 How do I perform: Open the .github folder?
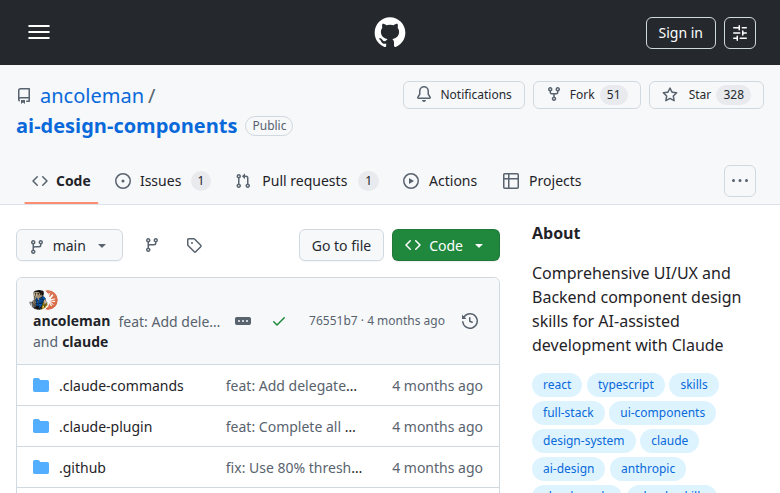pos(82,468)
